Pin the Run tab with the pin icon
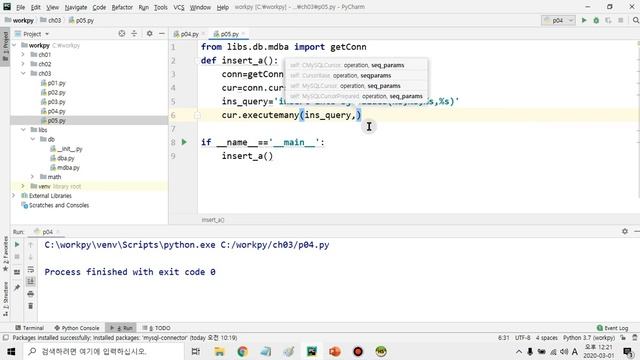 coord(17,288)
